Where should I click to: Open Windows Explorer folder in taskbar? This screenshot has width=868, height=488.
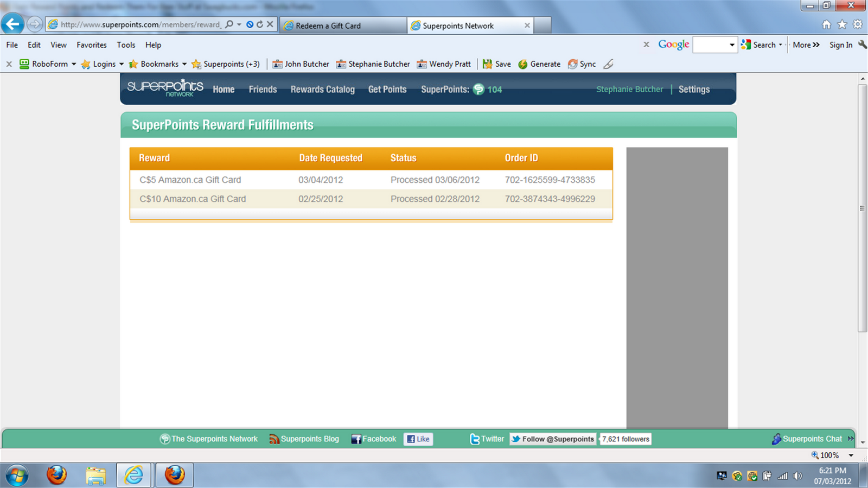[95, 476]
